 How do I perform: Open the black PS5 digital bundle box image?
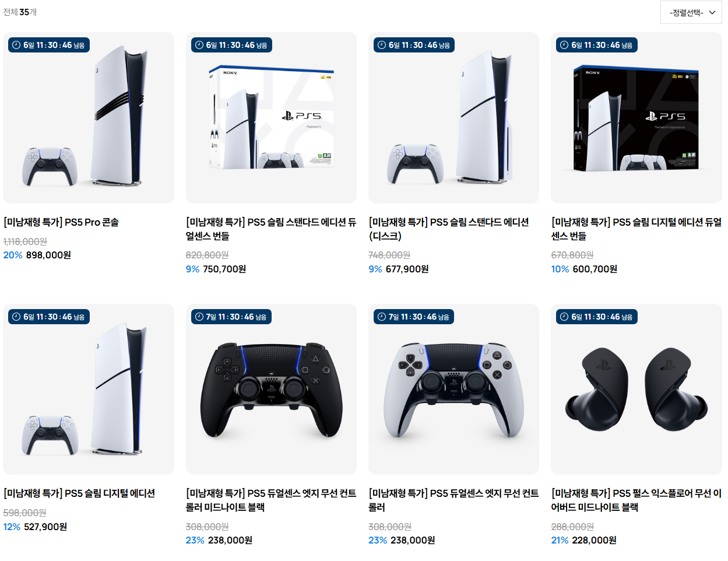(636, 118)
